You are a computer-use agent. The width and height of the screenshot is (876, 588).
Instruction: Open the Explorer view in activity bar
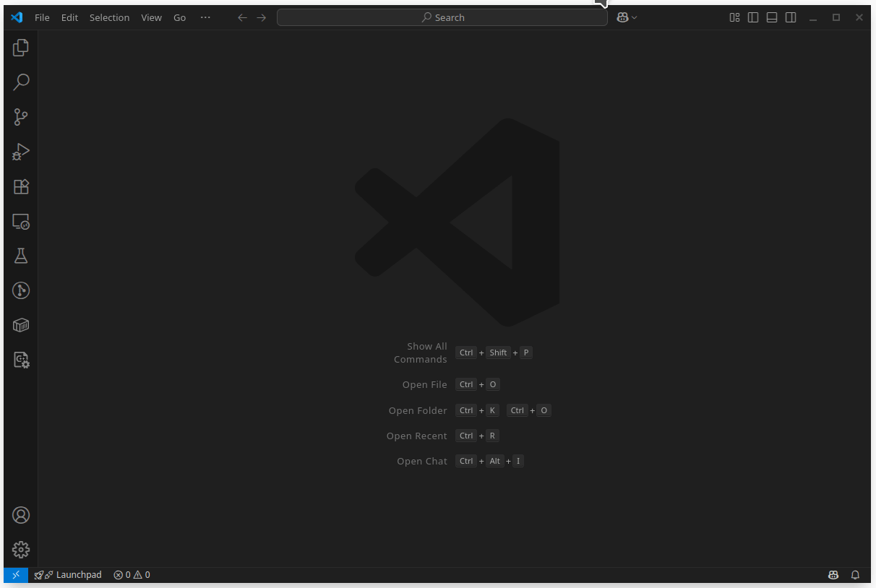coord(21,48)
